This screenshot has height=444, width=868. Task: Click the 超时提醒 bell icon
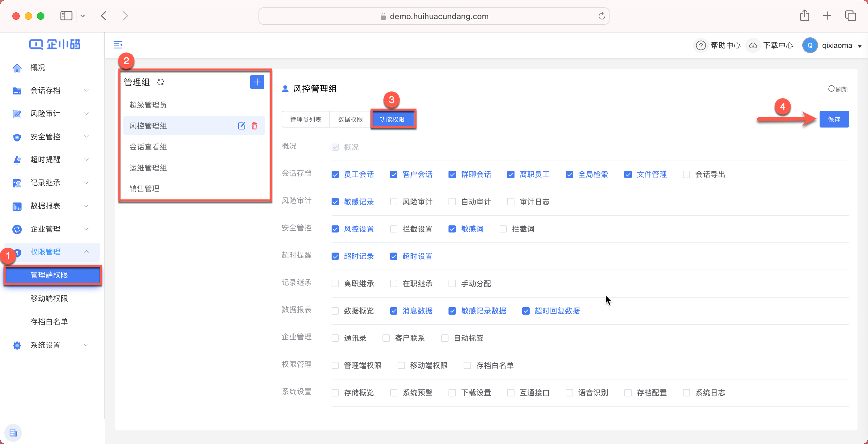(17, 160)
